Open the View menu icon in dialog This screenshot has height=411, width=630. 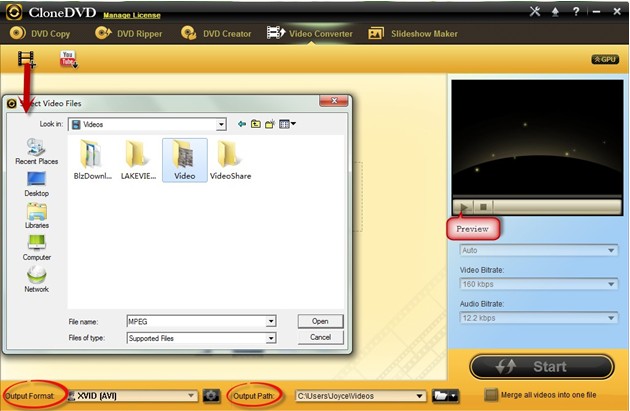tap(287, 124)
